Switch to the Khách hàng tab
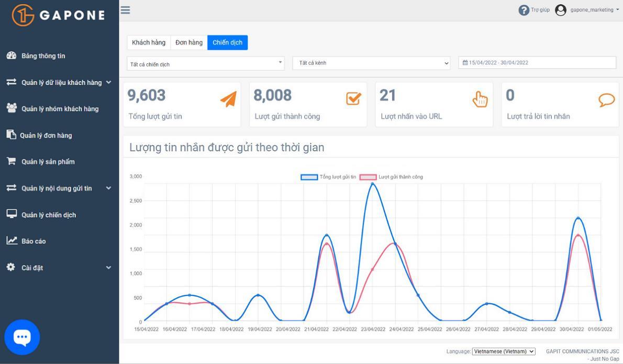623x364 pixels. (149, 42)
